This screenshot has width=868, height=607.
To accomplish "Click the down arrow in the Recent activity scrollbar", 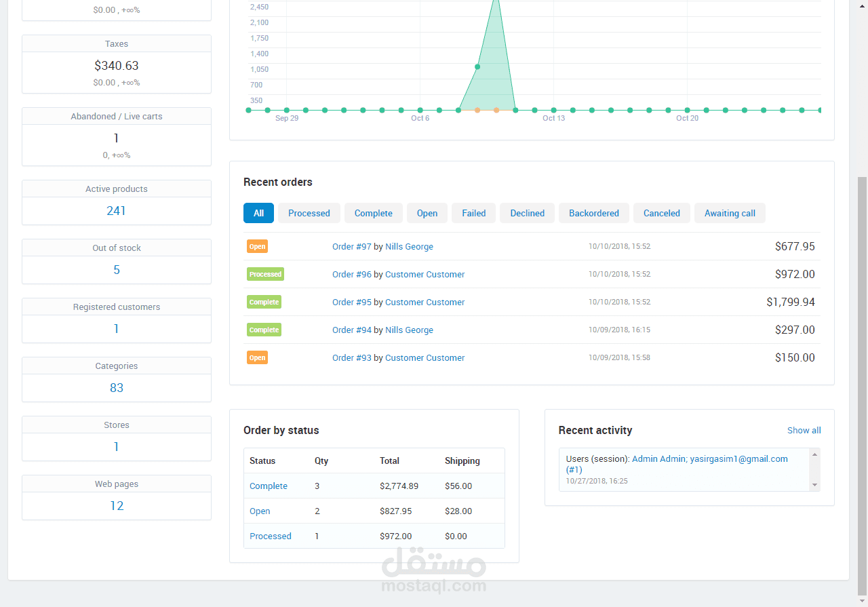I will [x=815, y=486].
